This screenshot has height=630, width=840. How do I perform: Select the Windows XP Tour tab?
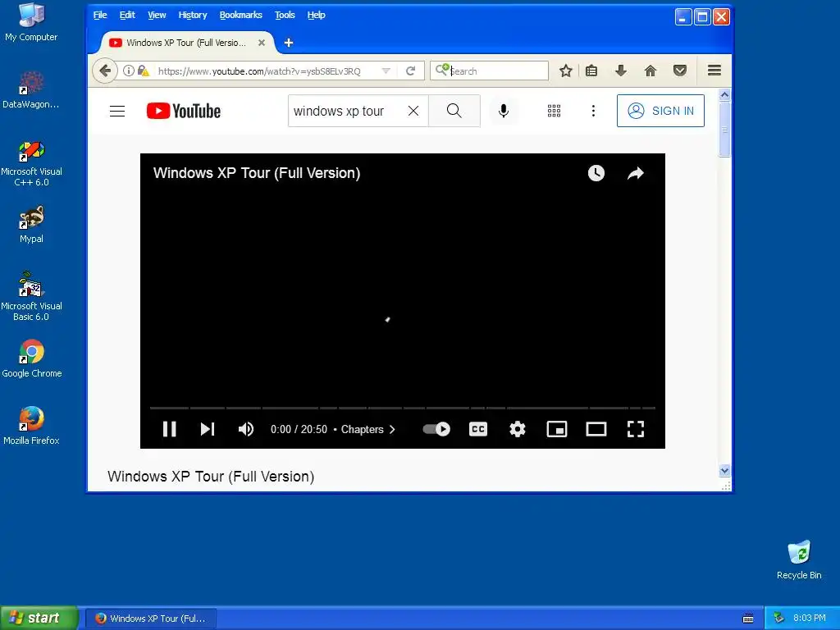185,43
